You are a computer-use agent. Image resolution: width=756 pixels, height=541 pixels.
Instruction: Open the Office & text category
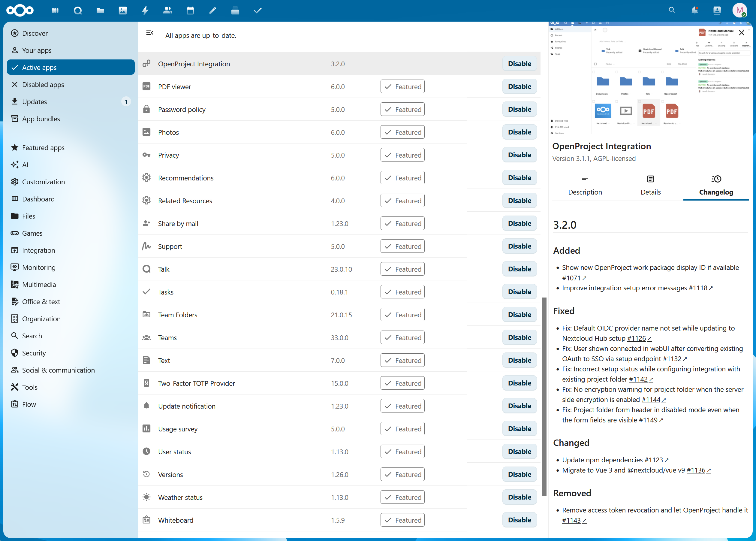click(71, 301)
